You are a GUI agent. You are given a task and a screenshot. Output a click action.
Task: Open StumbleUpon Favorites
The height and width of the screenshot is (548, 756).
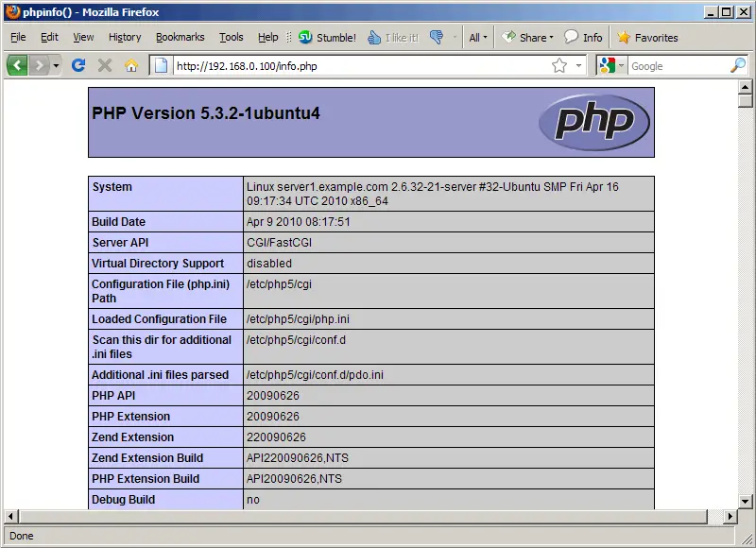coord(647,37)
